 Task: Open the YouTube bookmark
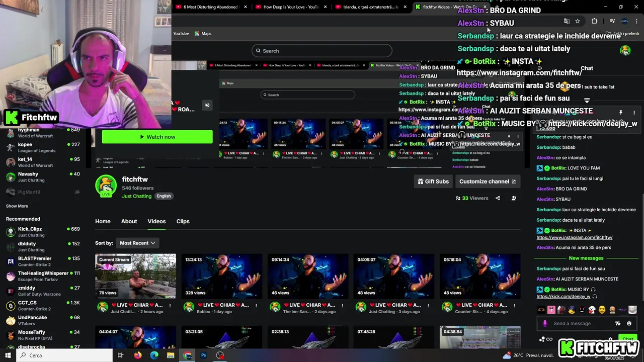pos(181,34)
